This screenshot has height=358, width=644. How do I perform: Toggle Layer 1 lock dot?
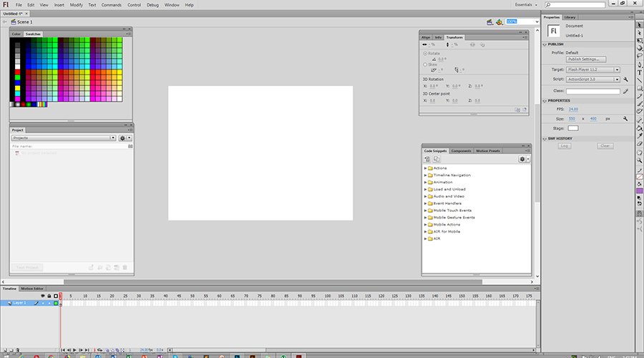click(x=49, y=304)
